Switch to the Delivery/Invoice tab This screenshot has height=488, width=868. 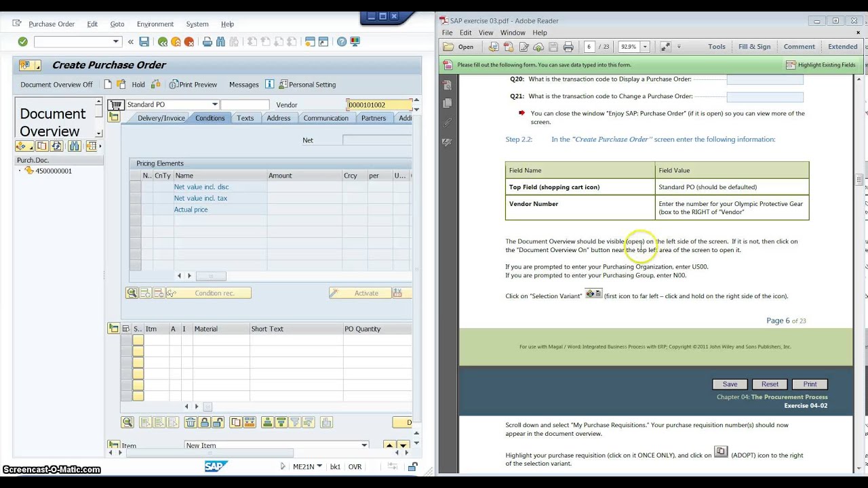[161, 118]
